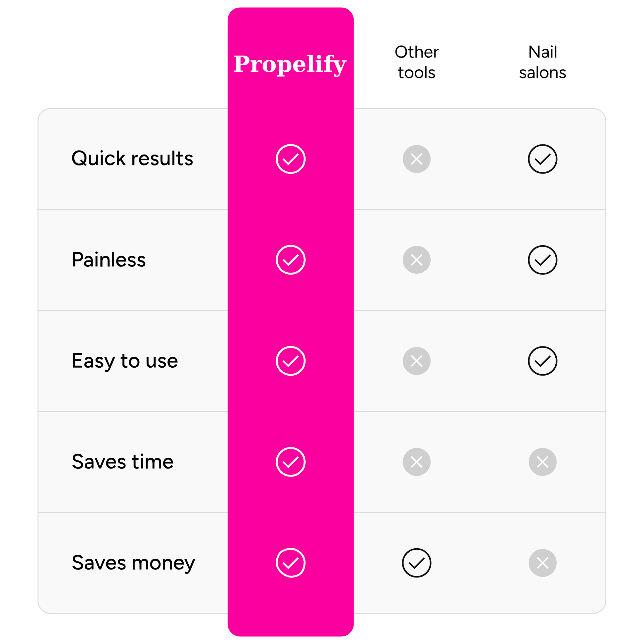644x644 pixels.
Task: Click the Quick results row label
Action: coord(132,158)
